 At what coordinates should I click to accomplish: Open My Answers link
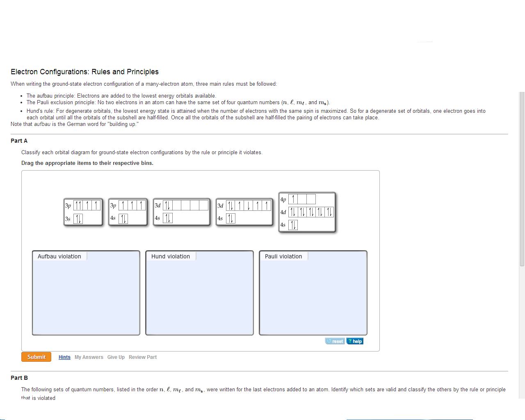[89, 357]
